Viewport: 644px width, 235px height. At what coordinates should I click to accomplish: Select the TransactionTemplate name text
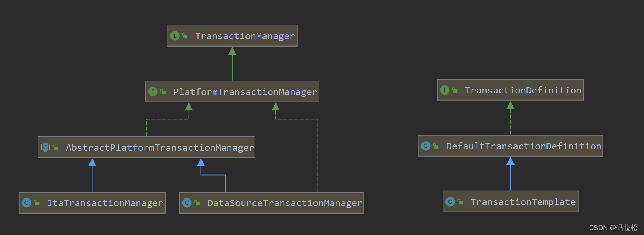[x=523, y=202]
